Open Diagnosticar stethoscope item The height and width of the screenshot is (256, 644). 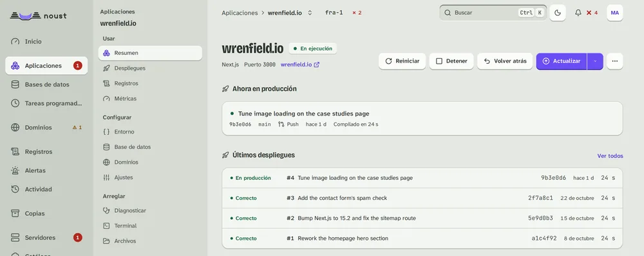tap(150, 210)
